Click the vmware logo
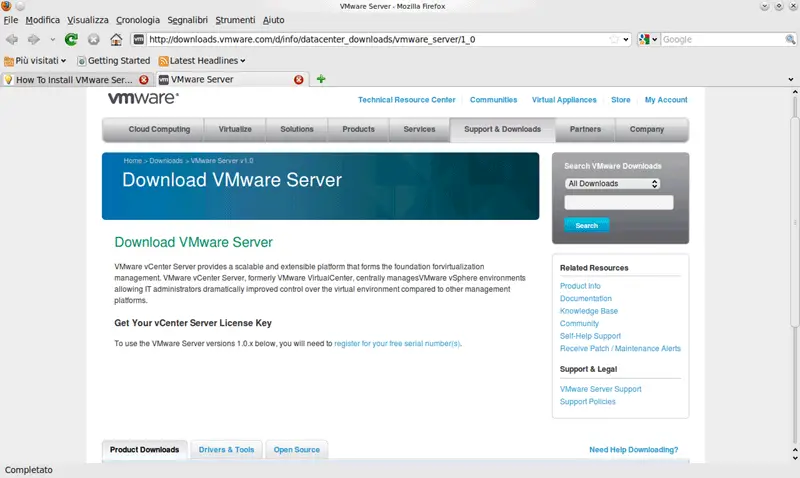Viewport: 800px width, 478px height. point(143,98)
